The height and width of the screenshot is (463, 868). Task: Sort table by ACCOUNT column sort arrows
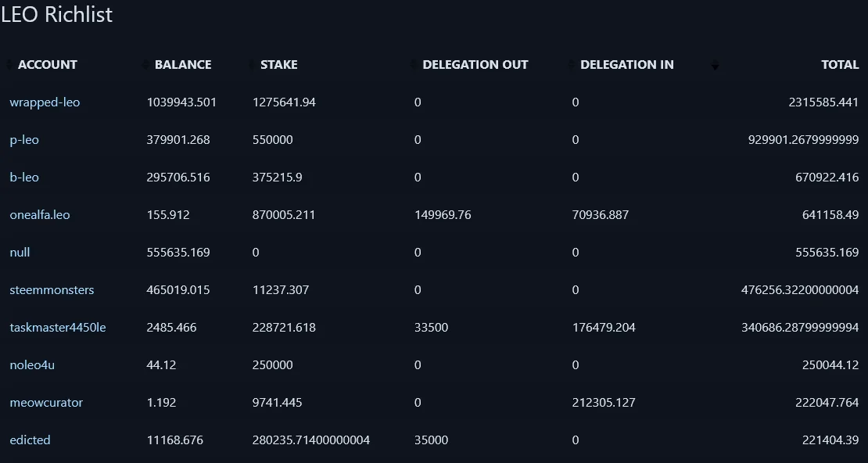click(9, 65)
